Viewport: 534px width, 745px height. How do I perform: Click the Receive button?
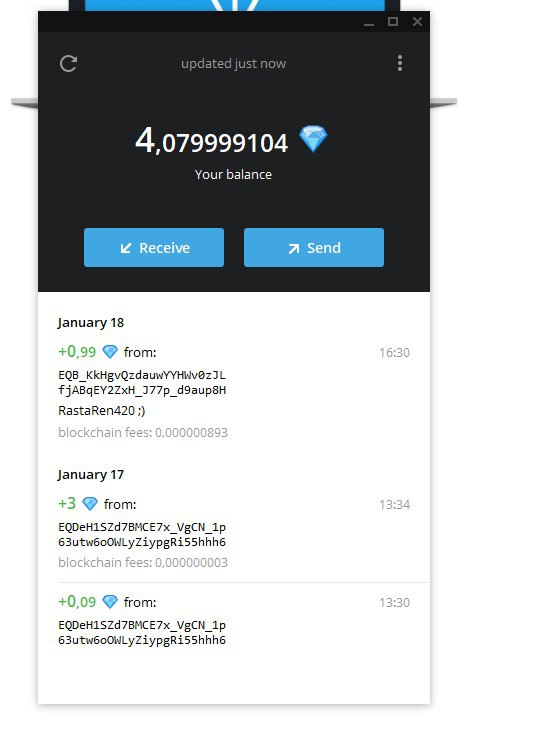point(154,248)
